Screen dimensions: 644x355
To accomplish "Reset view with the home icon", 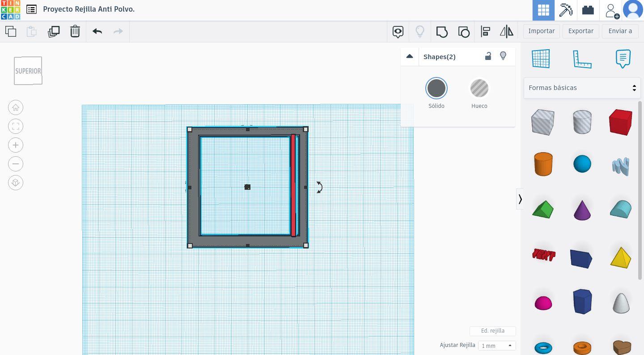I will (16, 107).
